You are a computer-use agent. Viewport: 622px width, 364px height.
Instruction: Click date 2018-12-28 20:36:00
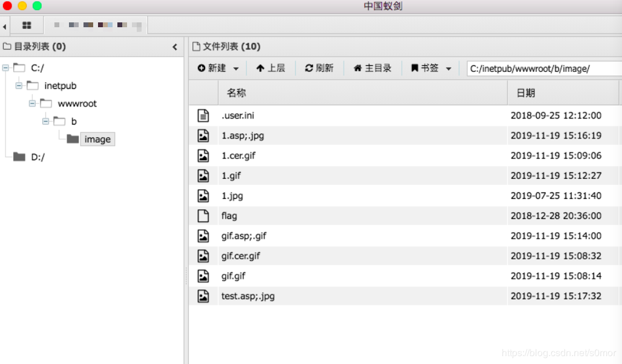(556, 216)
